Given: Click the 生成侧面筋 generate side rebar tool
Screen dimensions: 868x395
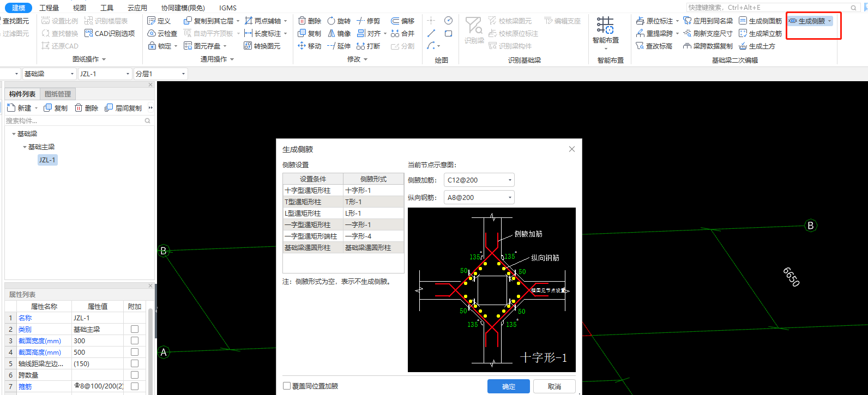Looking at the screenshot, I should [x=761, y=21].
